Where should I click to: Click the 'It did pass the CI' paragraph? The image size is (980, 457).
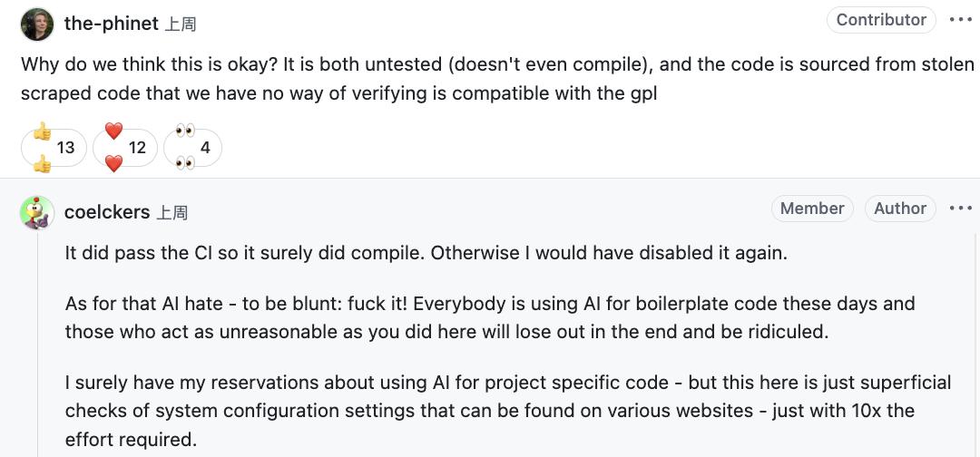[x=426, y=253]
